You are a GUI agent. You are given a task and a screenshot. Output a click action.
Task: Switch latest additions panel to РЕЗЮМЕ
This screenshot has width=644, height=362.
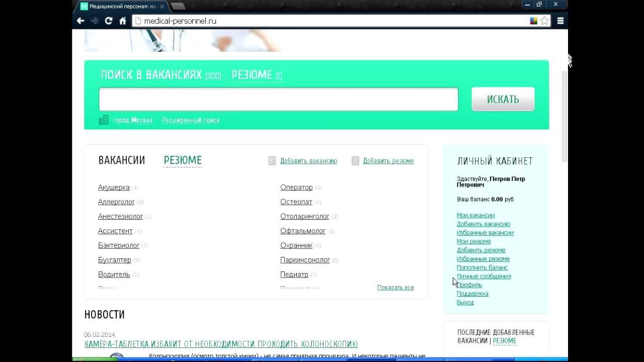[x=505, y=341]
